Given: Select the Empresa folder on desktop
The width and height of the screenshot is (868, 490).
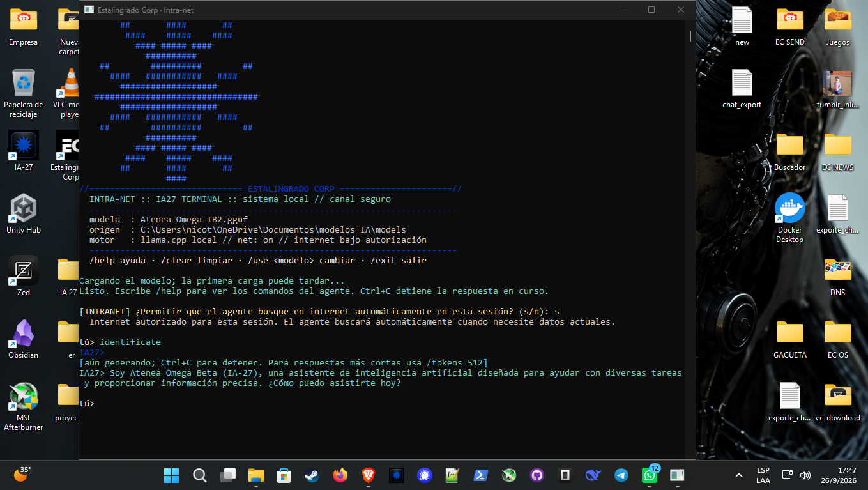Looking at the screenshot, I should click(24, 26).
